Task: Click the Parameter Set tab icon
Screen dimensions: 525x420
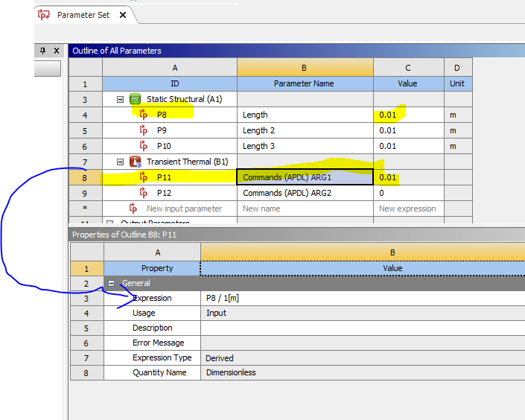Action: click(43, 15)
